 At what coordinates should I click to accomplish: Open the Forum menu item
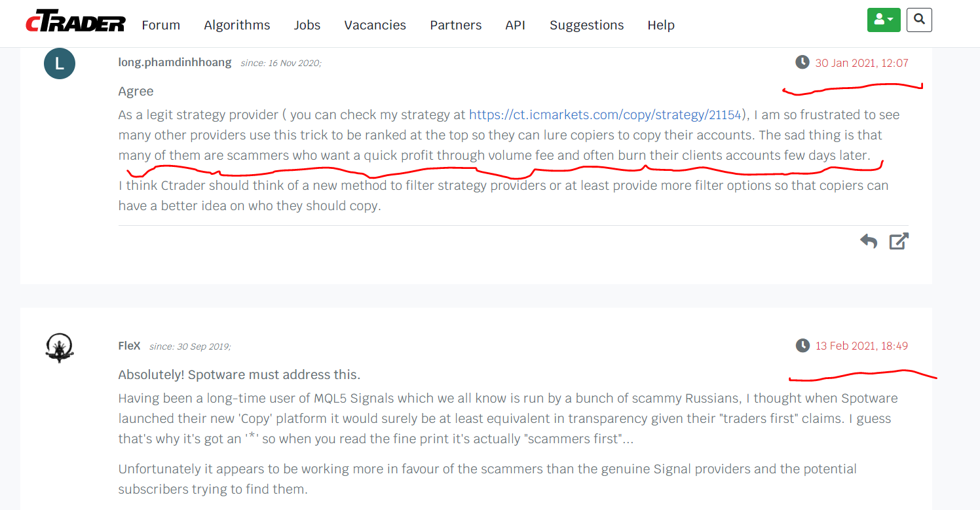[x=160, y=25]
